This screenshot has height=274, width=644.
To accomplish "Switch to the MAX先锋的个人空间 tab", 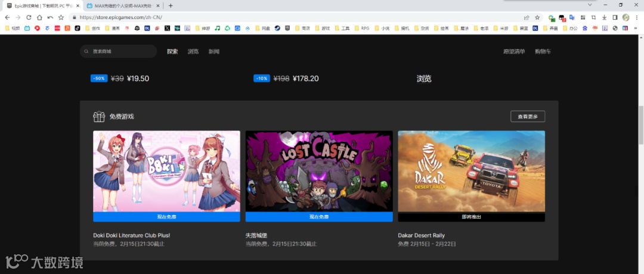I will click(x=122, y=6).
